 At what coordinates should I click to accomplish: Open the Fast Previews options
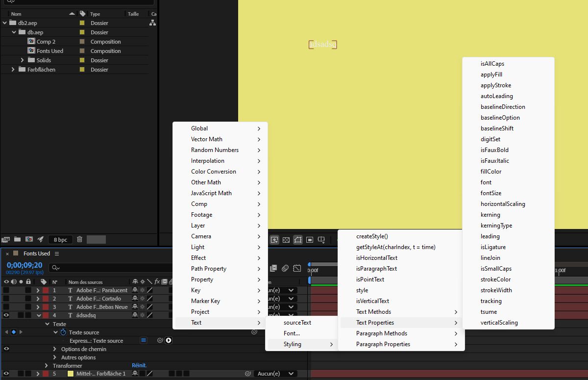pos(274,240)
